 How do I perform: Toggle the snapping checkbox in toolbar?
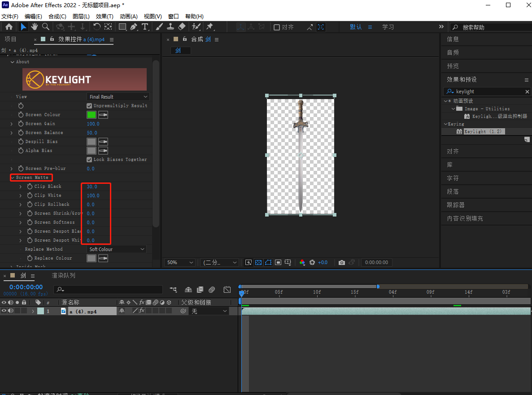276,27
